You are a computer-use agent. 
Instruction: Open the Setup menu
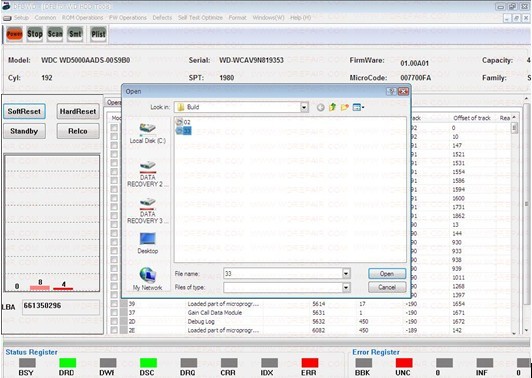[x=21, y=18]
